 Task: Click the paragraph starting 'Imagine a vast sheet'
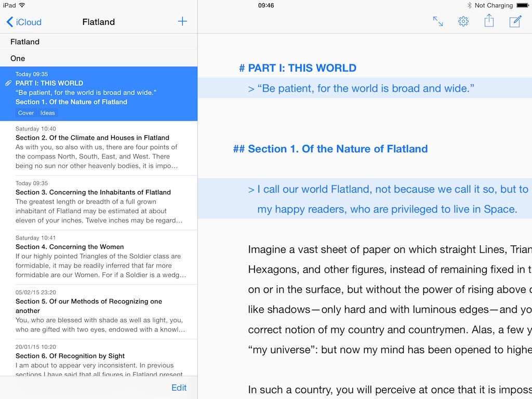coord(390,299)
